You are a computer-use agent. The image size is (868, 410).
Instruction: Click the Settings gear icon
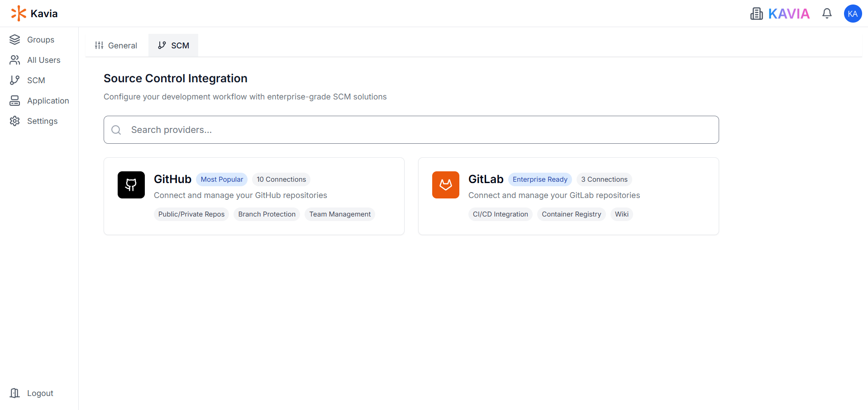point(15,121)
